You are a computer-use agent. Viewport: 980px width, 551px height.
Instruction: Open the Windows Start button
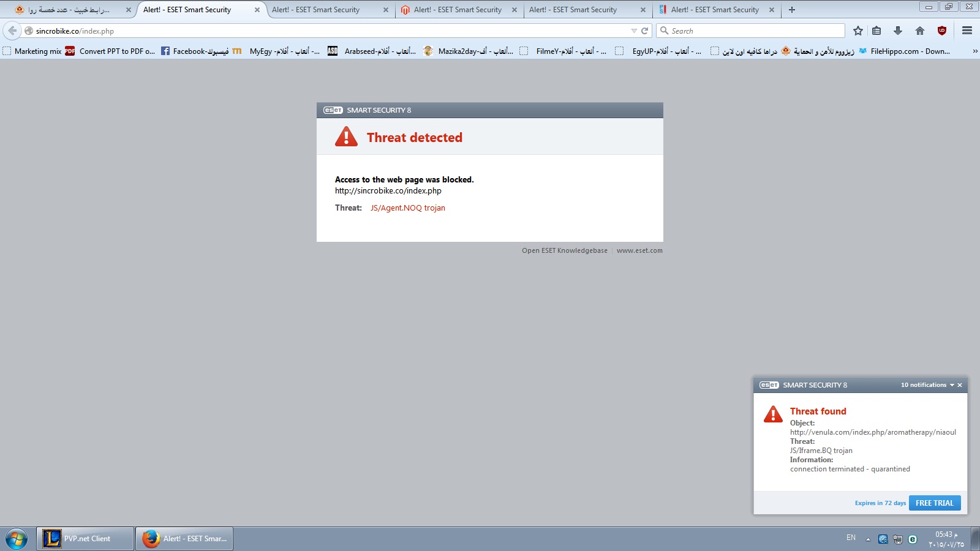click(x=17, y=539)
